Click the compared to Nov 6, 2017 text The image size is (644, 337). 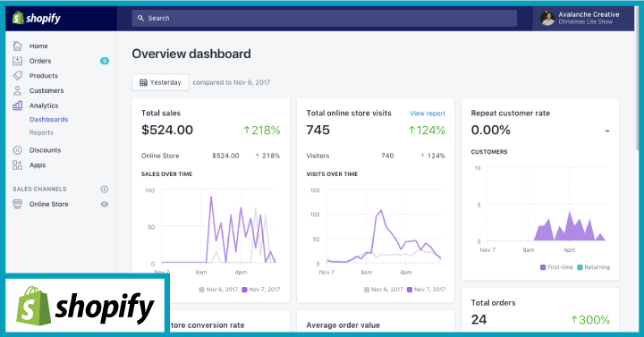(232, 82)
